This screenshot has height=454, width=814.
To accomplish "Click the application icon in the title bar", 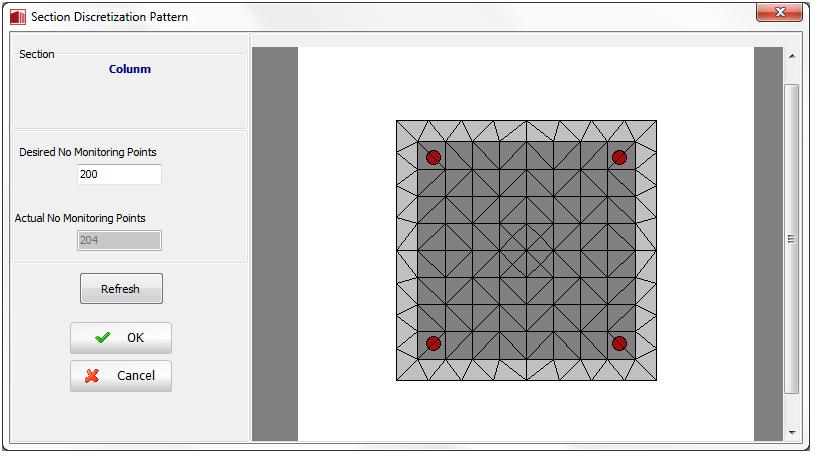I will [17, 17].
